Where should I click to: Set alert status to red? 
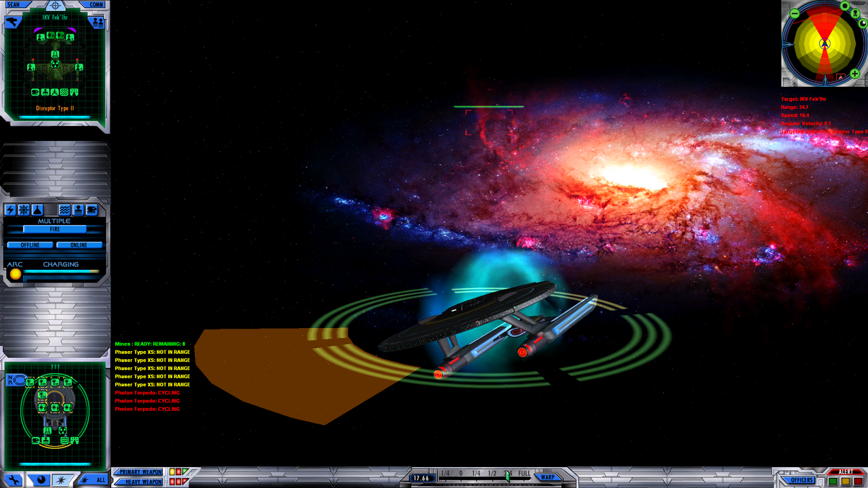pyautogui.click(x=859, y=482)
